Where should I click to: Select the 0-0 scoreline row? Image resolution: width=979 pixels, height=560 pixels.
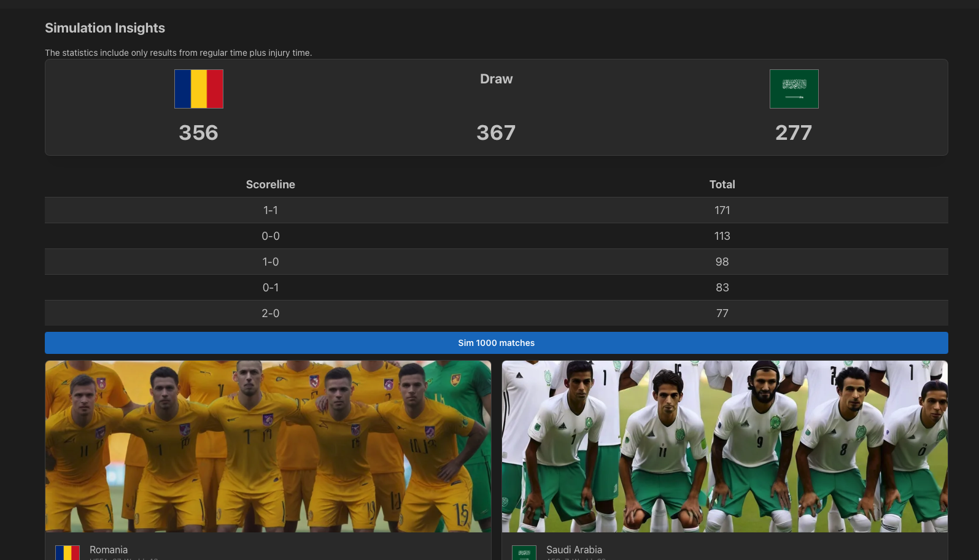496,236
